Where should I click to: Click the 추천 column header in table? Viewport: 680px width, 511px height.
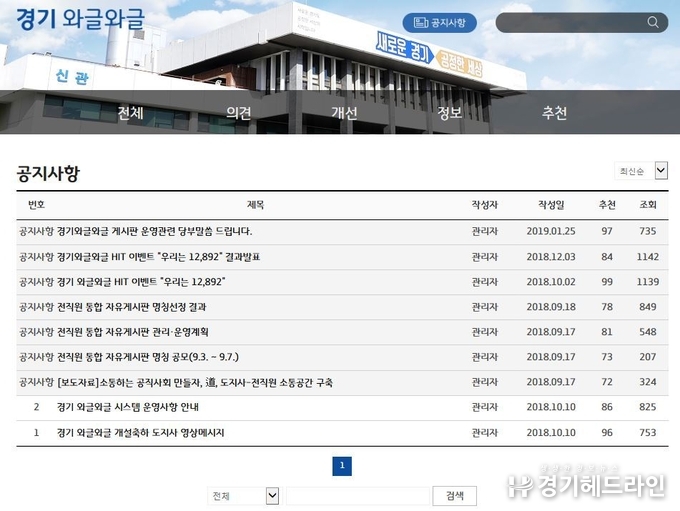click(607, 205)
